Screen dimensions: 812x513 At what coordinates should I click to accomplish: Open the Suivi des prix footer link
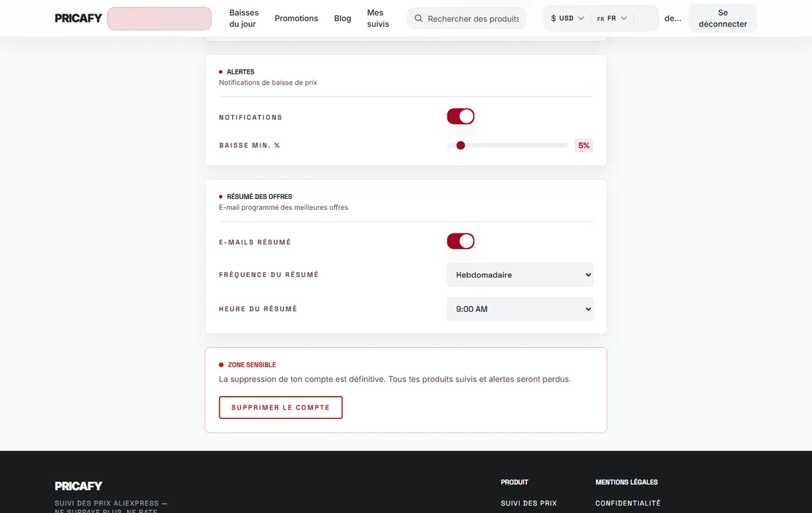click(528, 504)
